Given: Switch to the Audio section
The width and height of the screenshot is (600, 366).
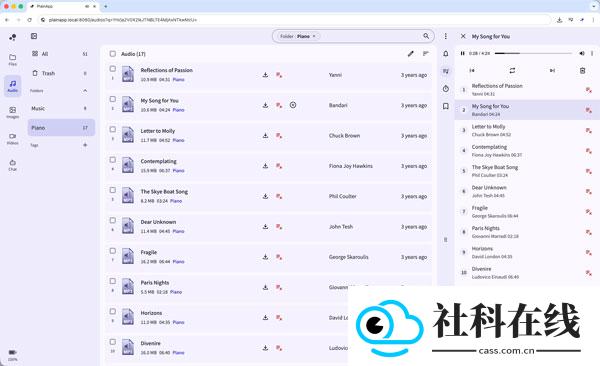Looking at the screenshot, I should pos(13,86).
